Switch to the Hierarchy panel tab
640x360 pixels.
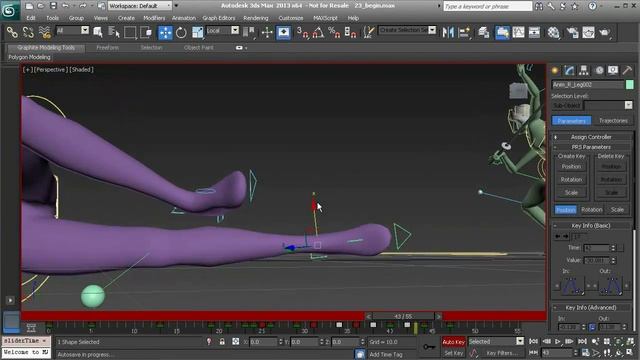(x=584, y=70)
